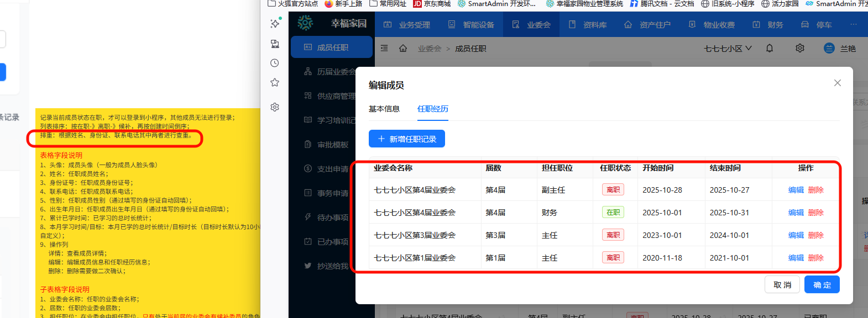
Task: Click 取消 button in dialog
Action: coord(782,285)
